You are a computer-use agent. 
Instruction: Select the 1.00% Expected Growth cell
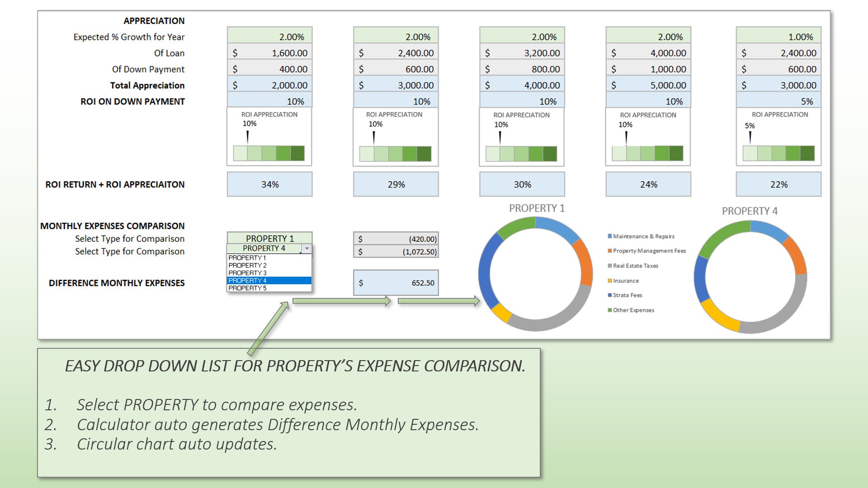click(778, 37)
